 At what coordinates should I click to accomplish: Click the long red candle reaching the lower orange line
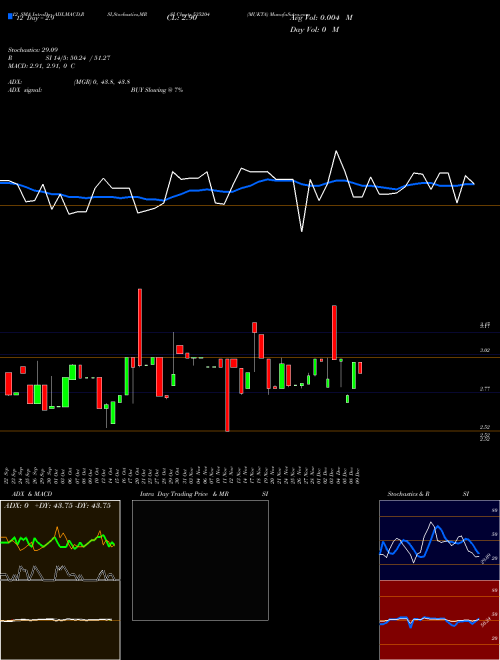227,395
